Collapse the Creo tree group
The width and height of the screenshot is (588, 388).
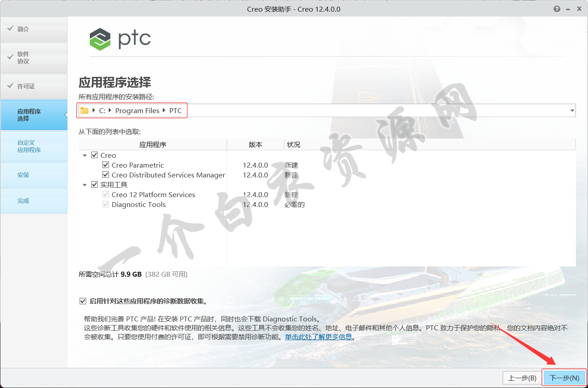85,156
